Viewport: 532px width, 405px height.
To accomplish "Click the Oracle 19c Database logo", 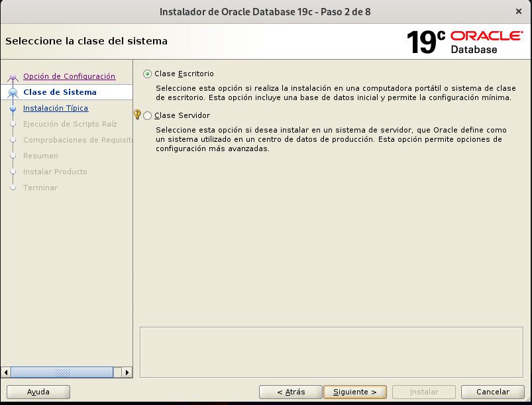I will tap(464, 41).
